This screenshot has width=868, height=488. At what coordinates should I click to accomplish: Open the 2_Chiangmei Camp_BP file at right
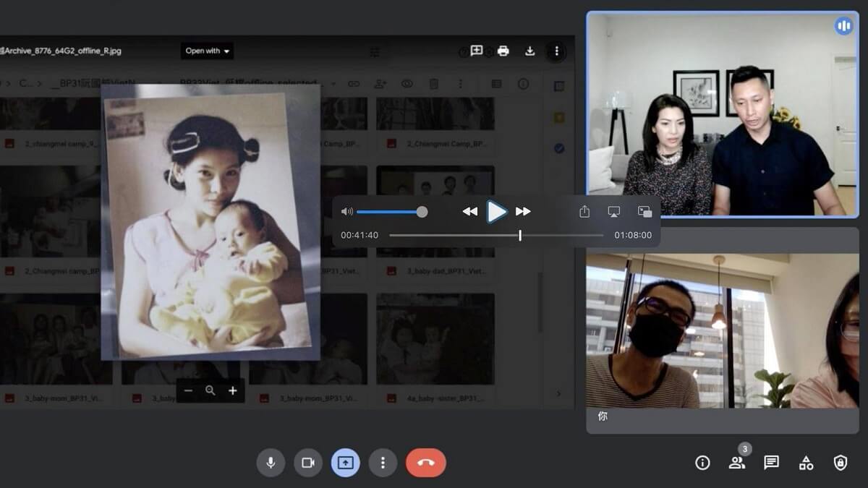[x=435, y=123]
